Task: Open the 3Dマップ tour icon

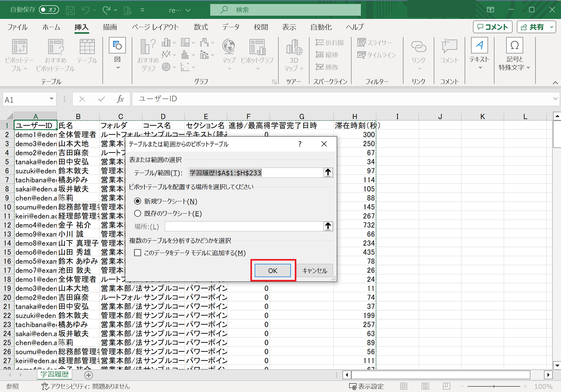Action: point(294,55)
